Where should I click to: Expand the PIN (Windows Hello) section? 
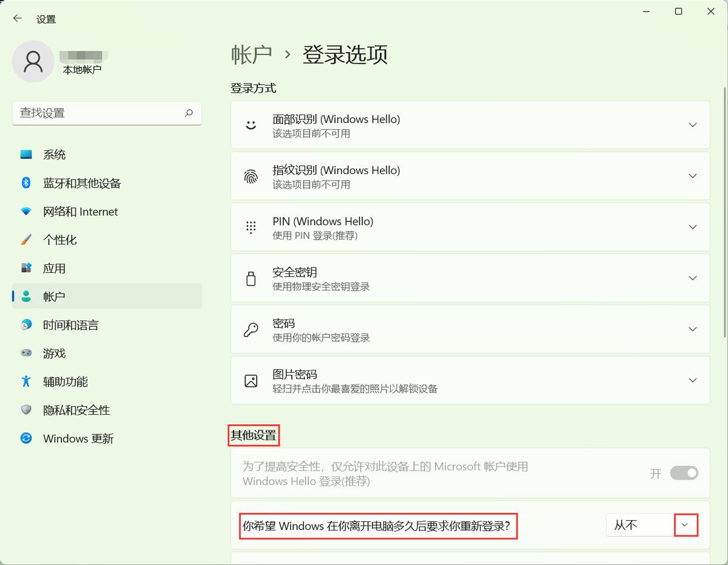point(693,227)
